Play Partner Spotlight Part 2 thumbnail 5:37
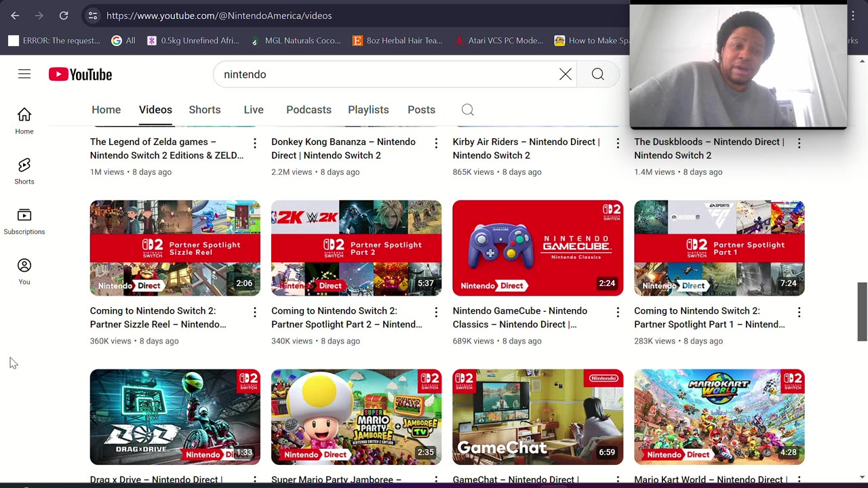The height and width of the screenshot is (488, 868). pyautogui.click(x=356, y=248)
